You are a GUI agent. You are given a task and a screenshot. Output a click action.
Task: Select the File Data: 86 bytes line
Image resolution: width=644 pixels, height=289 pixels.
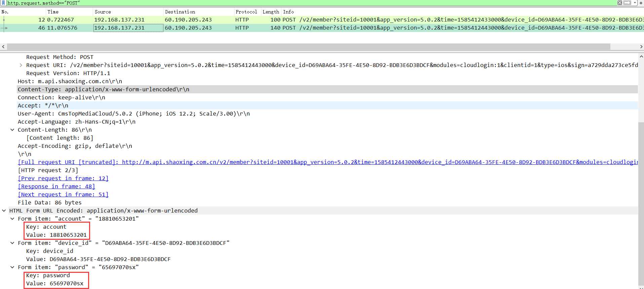click(50, 202)
